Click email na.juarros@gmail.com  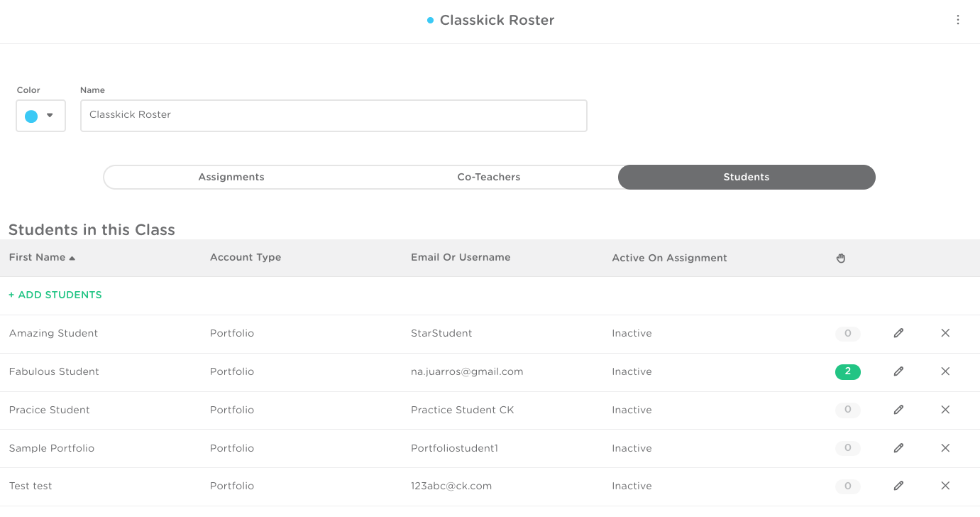point(467,371)
